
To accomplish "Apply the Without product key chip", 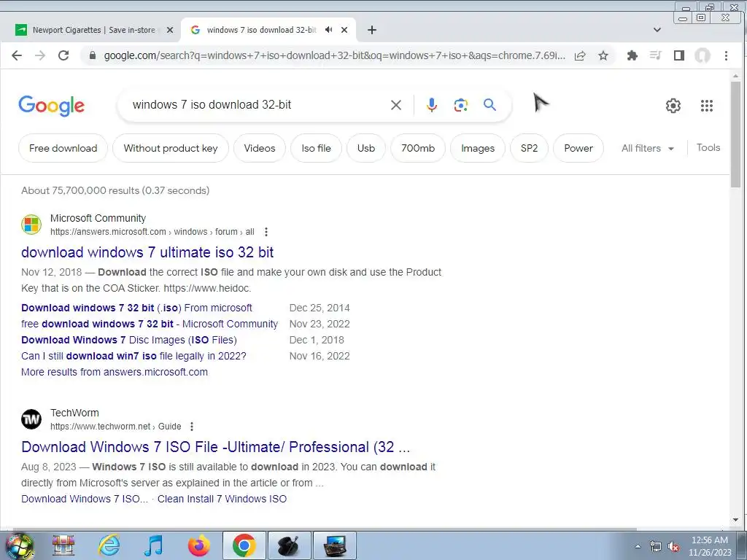I will coord(171,148).
